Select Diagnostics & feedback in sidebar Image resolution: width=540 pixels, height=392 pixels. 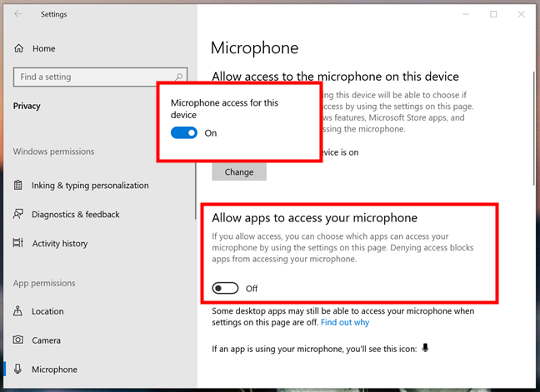click(75, 215)
